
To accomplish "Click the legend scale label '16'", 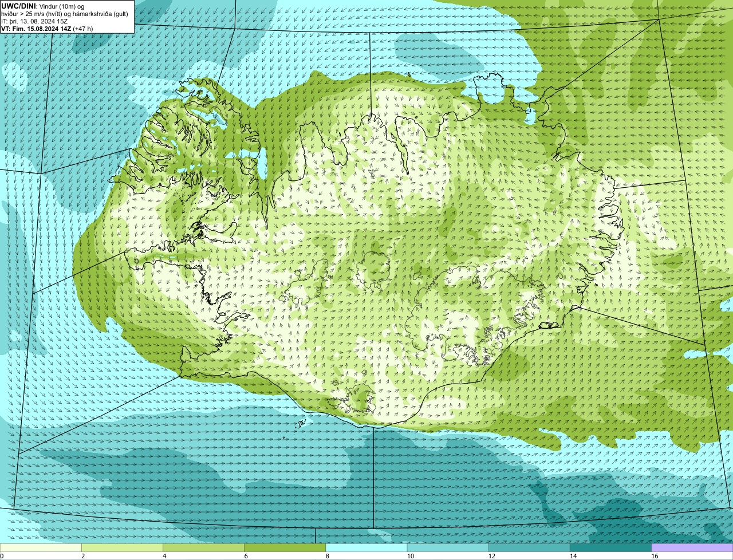I will 655,556.
